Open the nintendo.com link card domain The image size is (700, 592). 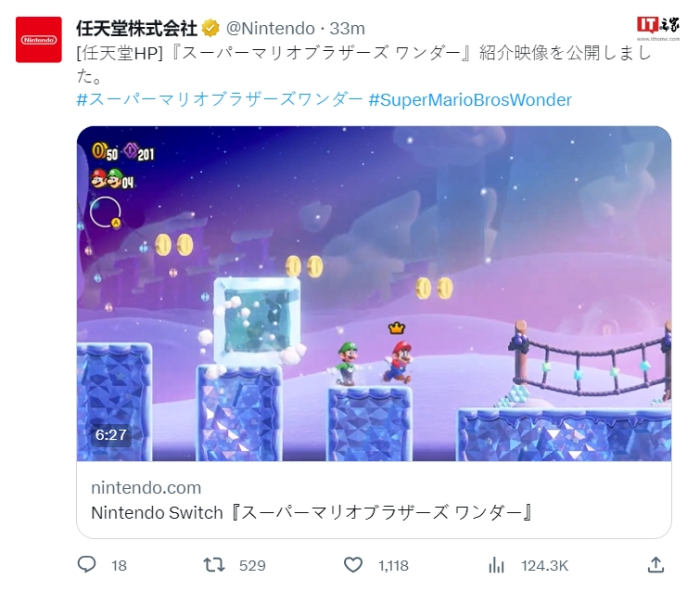(146, 487)
